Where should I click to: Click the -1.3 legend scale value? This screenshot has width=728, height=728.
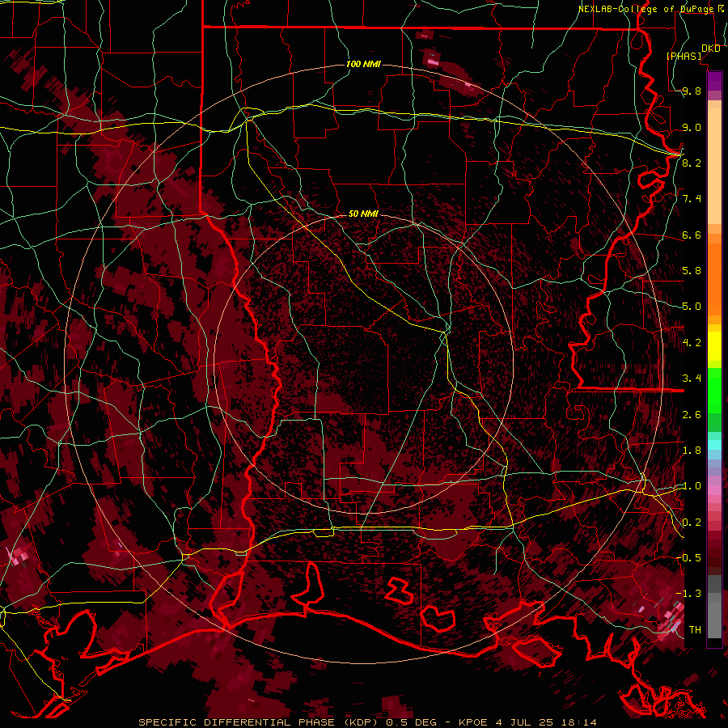(689, 594)
